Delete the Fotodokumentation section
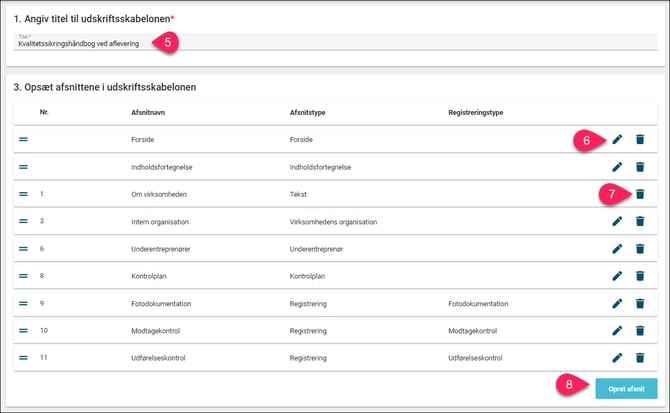The height and width of the screenshot is (413, 670). 640,303
